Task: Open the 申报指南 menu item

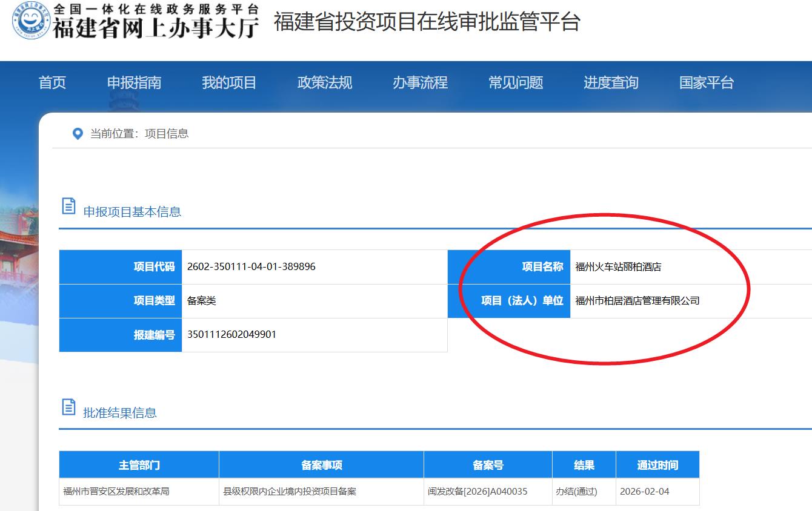Action: (134, 82)
